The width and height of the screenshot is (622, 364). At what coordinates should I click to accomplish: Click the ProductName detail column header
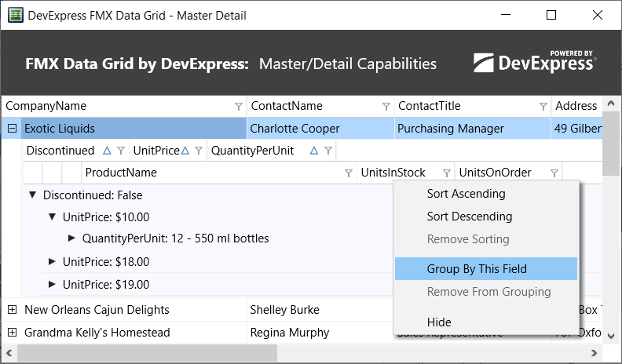click(x=219, y=173)
